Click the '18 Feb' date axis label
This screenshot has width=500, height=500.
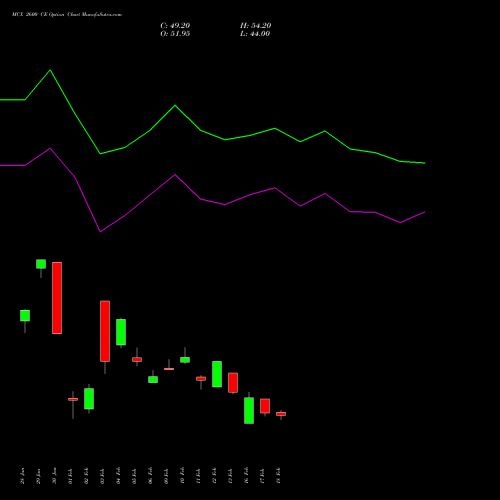point(278,476)
